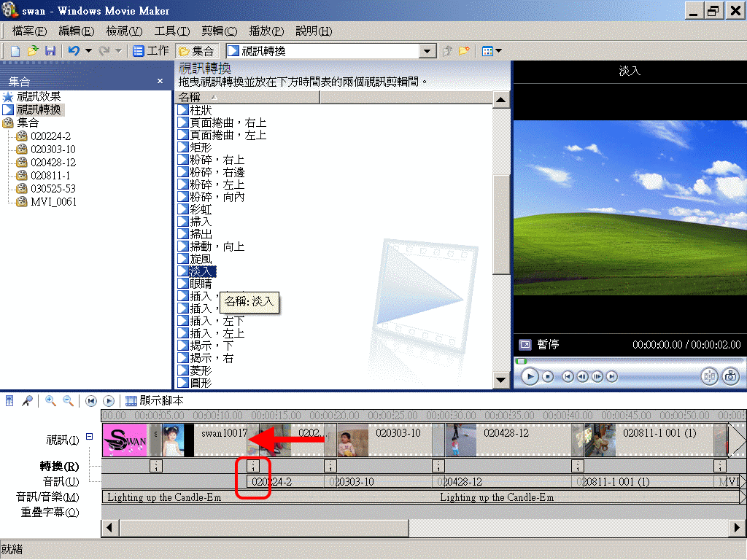Zoom out of the timeline with the magnifier icon
Screen dimensions: 747x560
(67, 400)
